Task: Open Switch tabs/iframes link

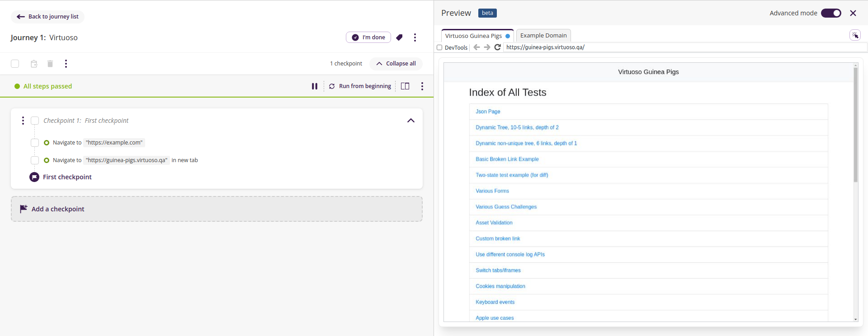Action: (498, 270)
